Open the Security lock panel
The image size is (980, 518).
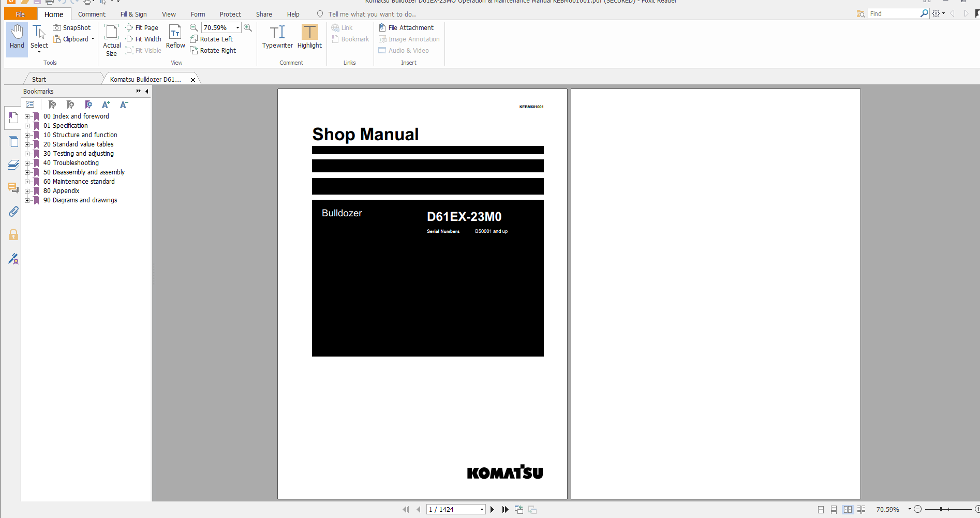(13, 235)
